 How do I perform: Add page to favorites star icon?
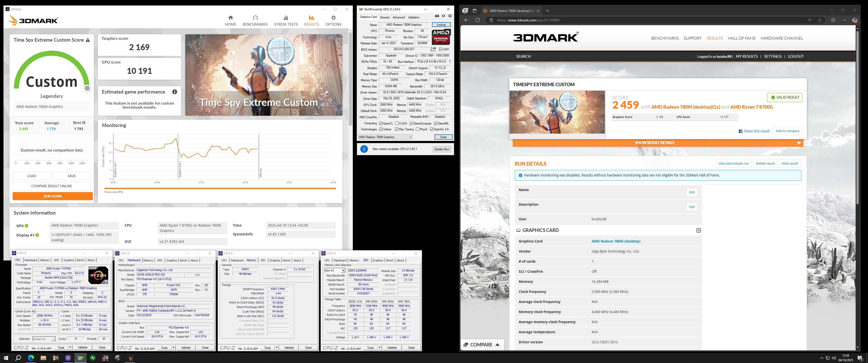820,20
